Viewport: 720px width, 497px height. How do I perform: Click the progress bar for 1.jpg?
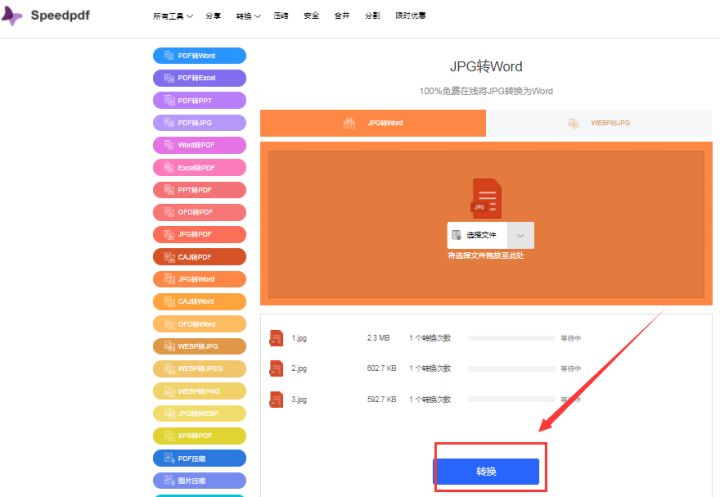(x=512, y=338)
